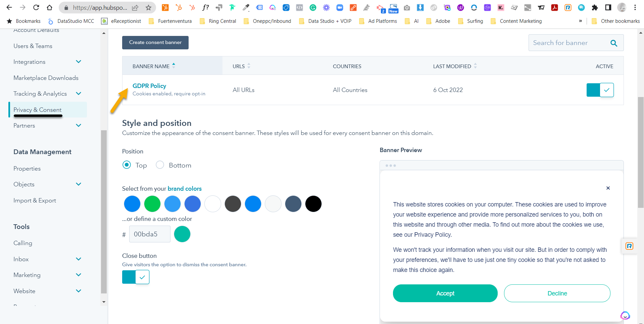The width and height of the screenshot is (644, 324).
Task: Click the Create consent banner button
Action: point(155,42)
